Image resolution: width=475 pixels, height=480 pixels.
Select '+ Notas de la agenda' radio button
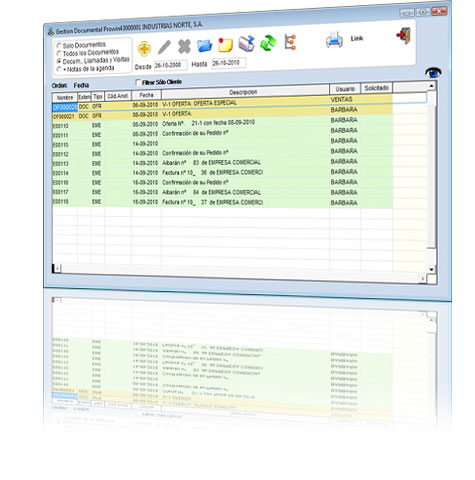(x=59, y=70)
